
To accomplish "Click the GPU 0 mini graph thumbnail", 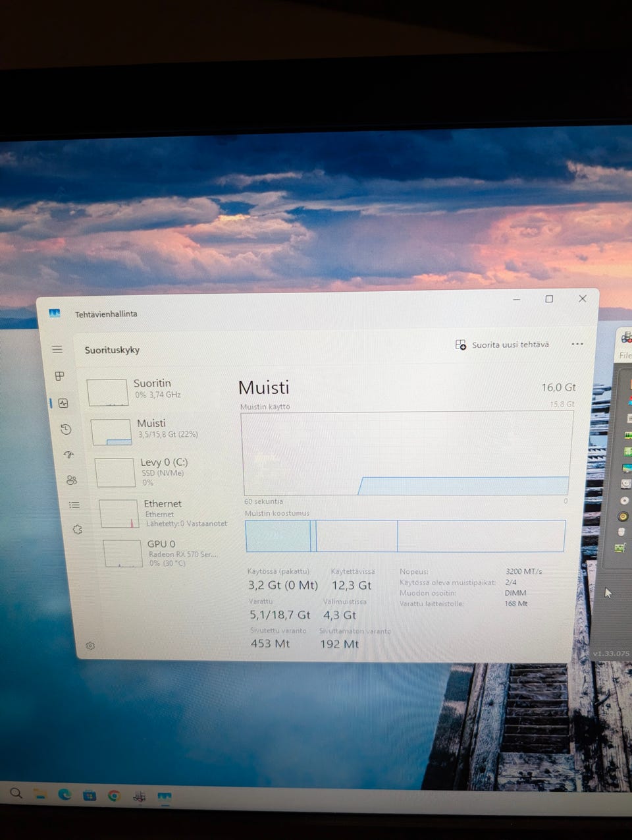I will click(x=123, y=553).
